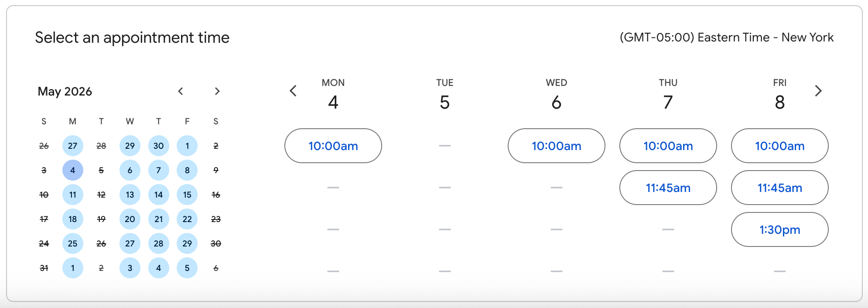Go to the next week of appointments

coord(818,91)
